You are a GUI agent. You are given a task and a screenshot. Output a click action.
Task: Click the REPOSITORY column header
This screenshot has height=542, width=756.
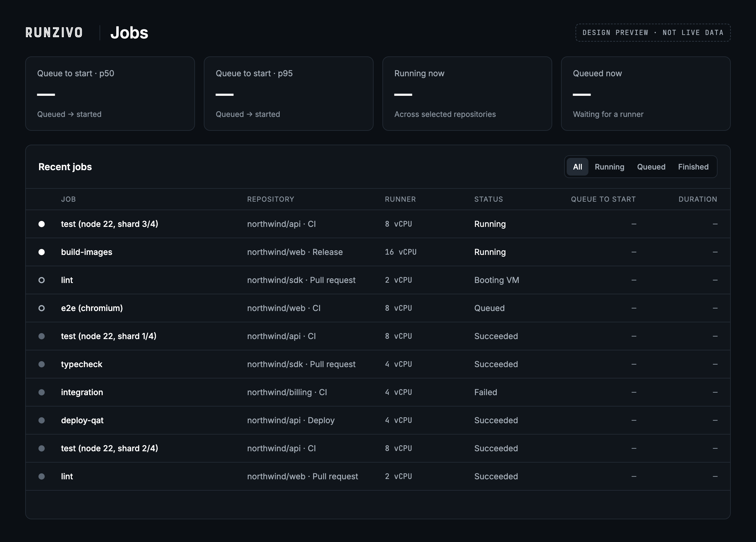[x=271, y=199]
